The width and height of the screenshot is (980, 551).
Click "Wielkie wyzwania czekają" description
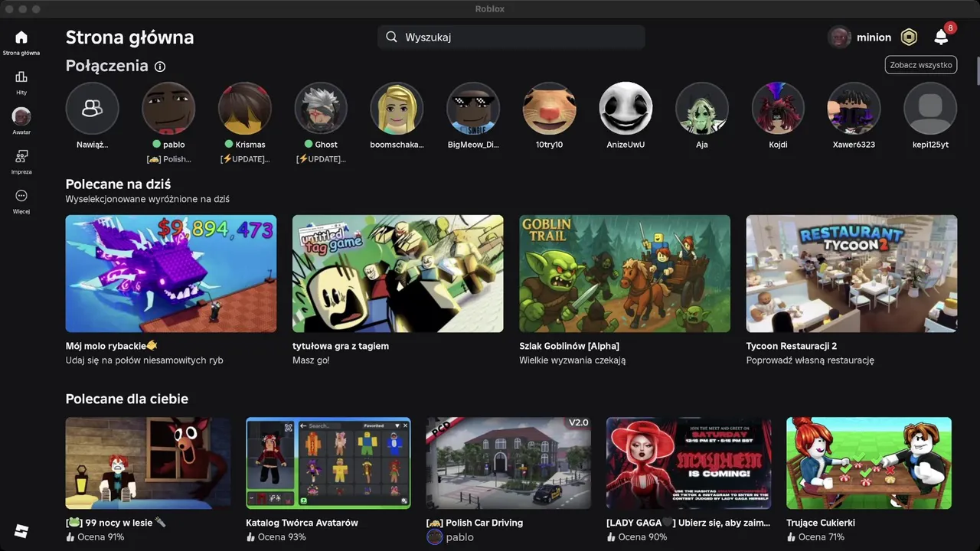click(573, 360)
